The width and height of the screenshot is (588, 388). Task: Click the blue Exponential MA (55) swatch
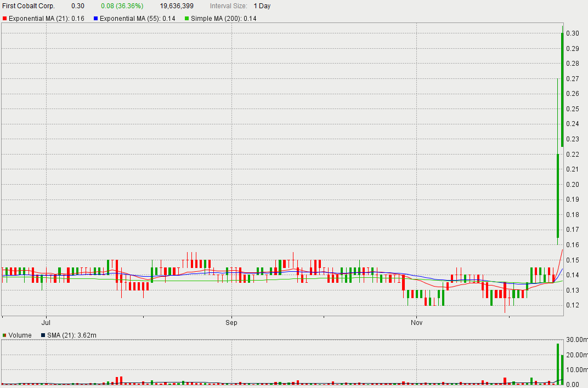click(95, 18)
